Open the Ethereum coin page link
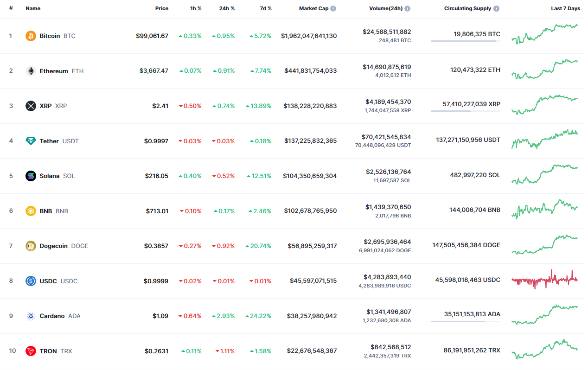The width and height of the screenshot is (588, 370). [62, 71]
